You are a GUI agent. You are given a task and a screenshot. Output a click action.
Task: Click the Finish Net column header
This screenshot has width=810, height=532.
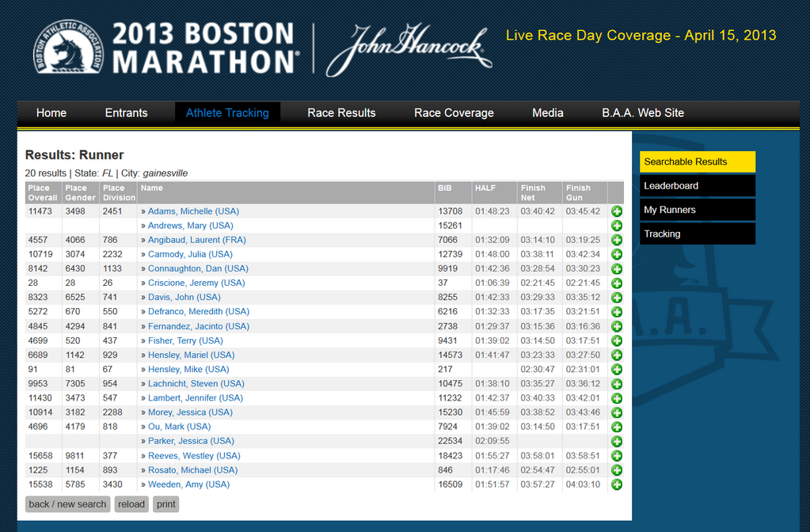point(539,192)
